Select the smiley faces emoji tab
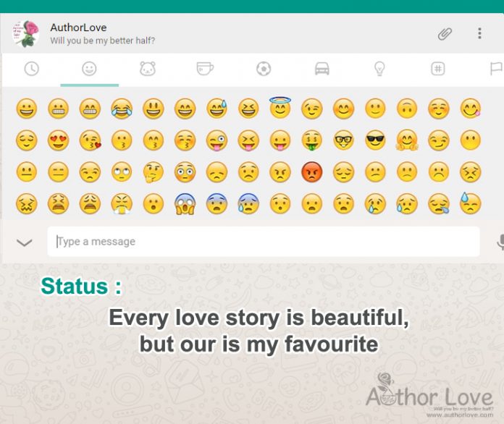The height and width of the screenshot is (424, 504). point(89,69)
